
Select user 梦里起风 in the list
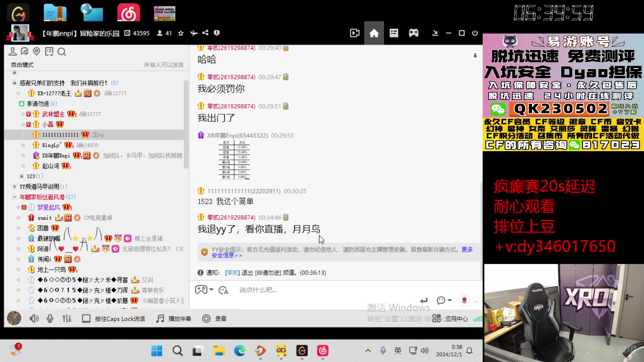coord(48,207)
